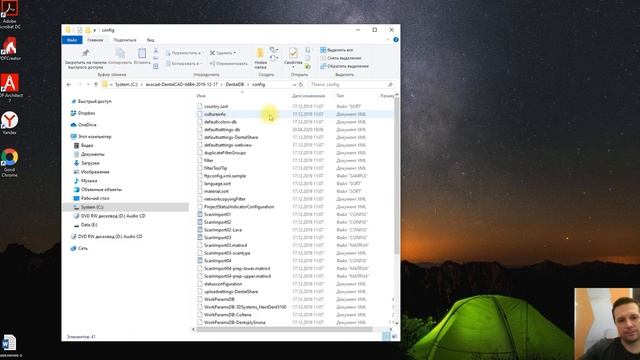Click the Select all icon
This screenshot has height=360, width=640.
tap(323, 50)
